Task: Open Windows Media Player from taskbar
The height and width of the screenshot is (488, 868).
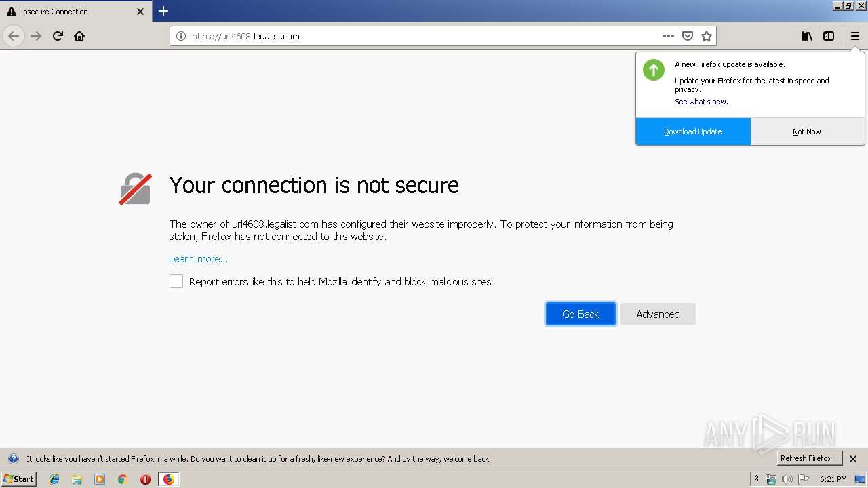Action: (x=100, y=479)
